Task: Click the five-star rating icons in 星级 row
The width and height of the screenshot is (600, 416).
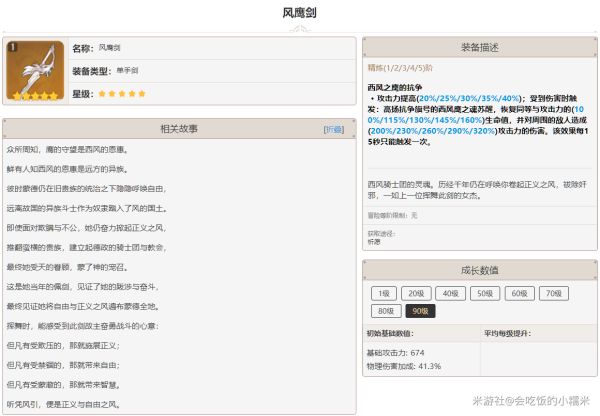Action: [121, 93]
